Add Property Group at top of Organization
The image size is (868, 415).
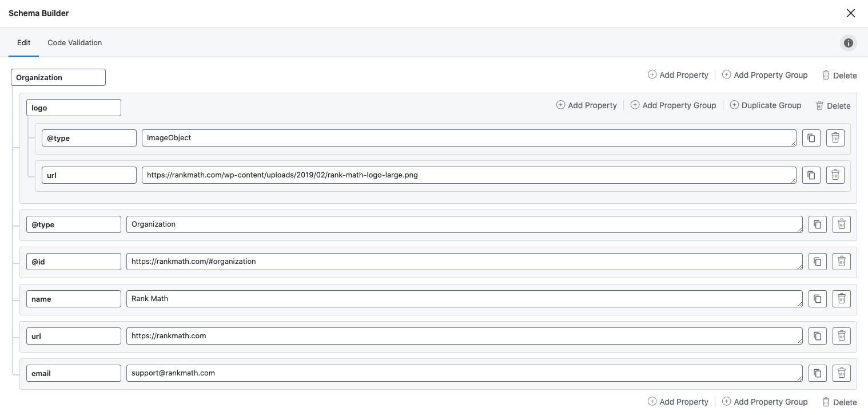[765, 75]
